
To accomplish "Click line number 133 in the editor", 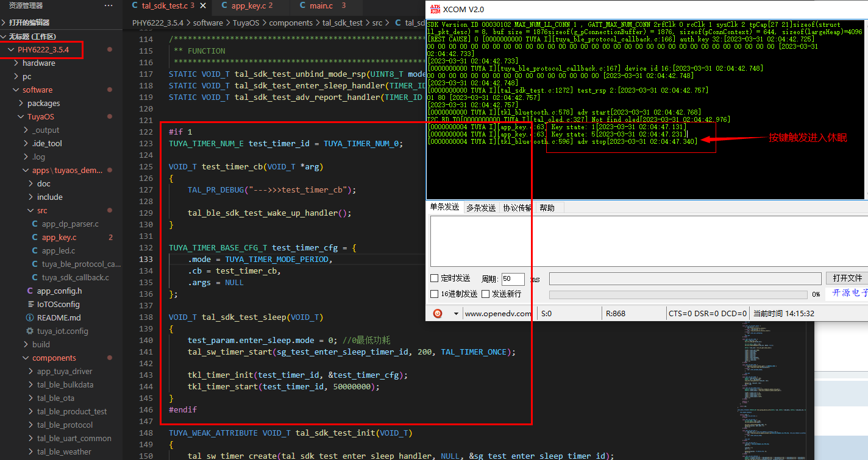I will pos(146,259).
